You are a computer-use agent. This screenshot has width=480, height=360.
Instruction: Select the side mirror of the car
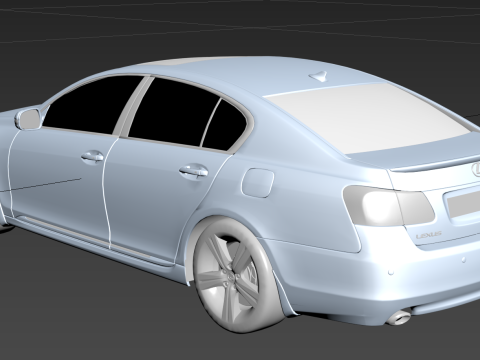(29, 118)
